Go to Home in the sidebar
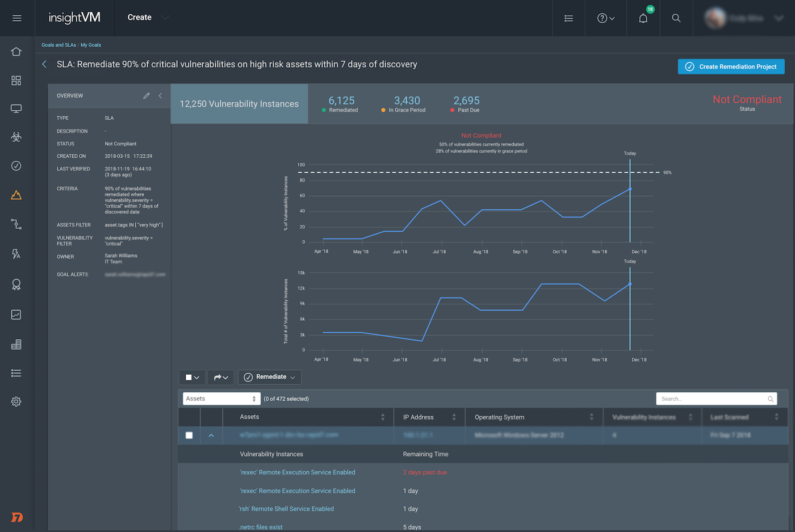 (16, 52)
